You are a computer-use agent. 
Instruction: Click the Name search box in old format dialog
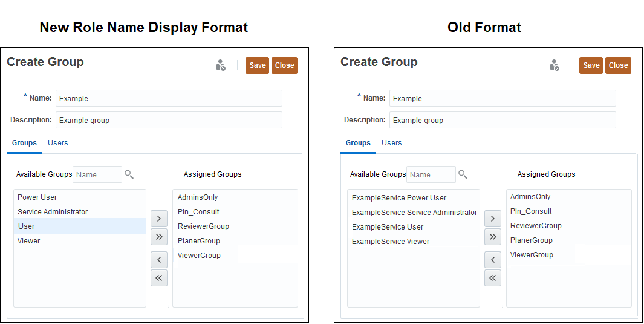431,174
